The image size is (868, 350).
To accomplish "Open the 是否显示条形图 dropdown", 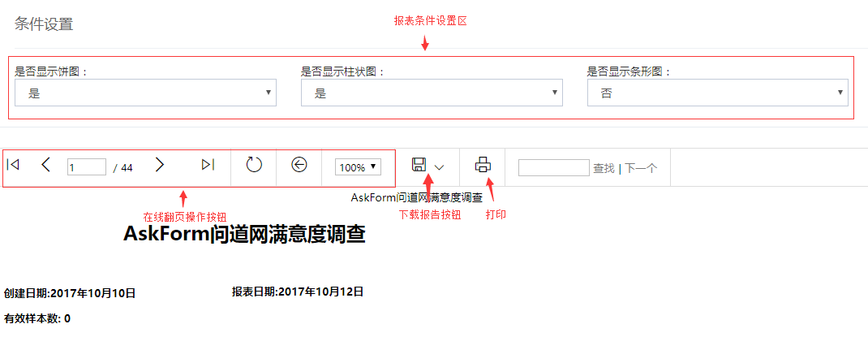I will (717, 93).
